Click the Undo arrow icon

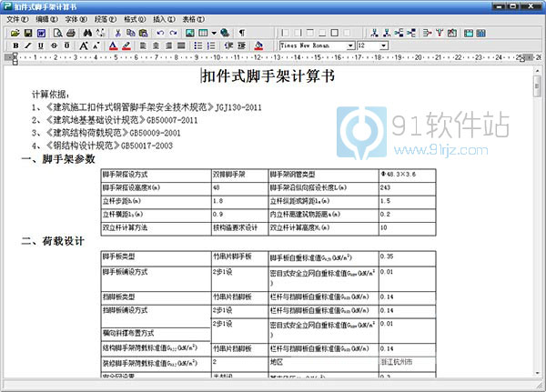(161, 33)
